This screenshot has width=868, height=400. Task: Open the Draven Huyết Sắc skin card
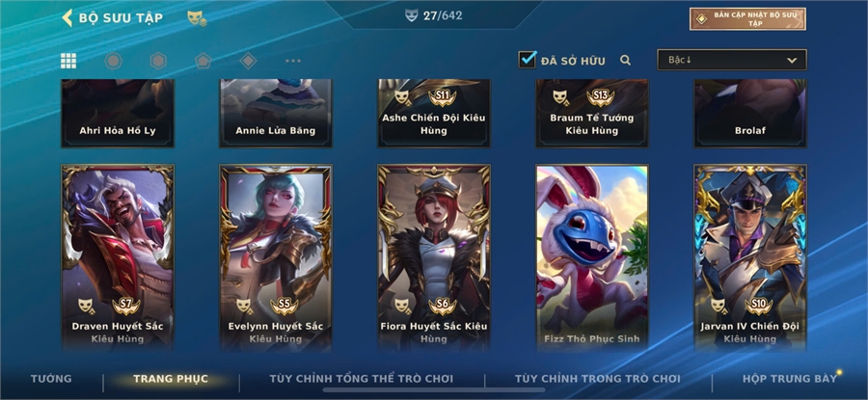pyautogui.click(x=118, y=257)
